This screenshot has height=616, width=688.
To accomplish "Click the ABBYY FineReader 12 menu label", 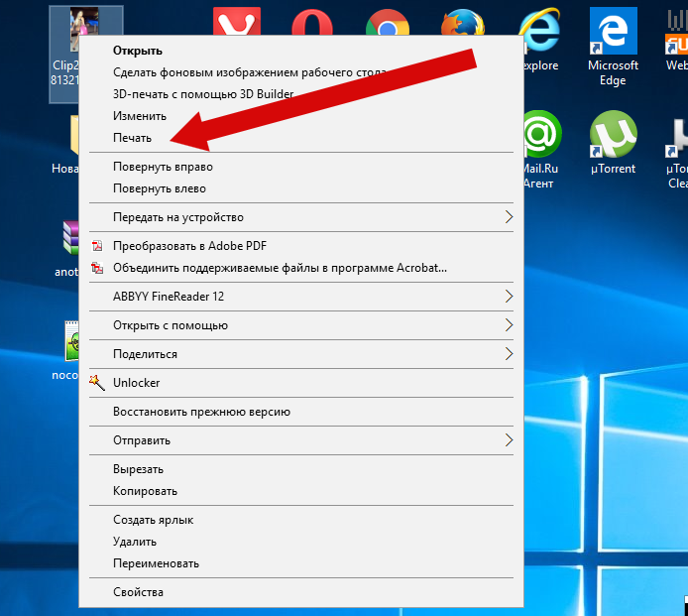I will coord(169,297).
